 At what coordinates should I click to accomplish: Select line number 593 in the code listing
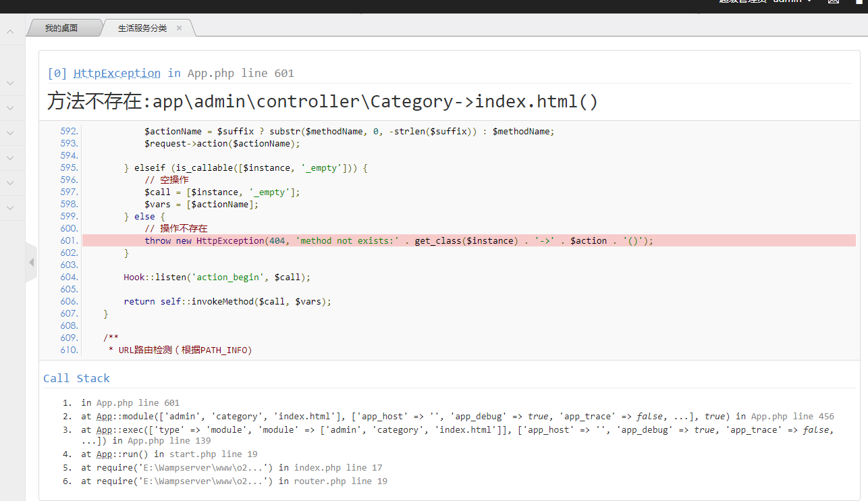tap(69, 143)
